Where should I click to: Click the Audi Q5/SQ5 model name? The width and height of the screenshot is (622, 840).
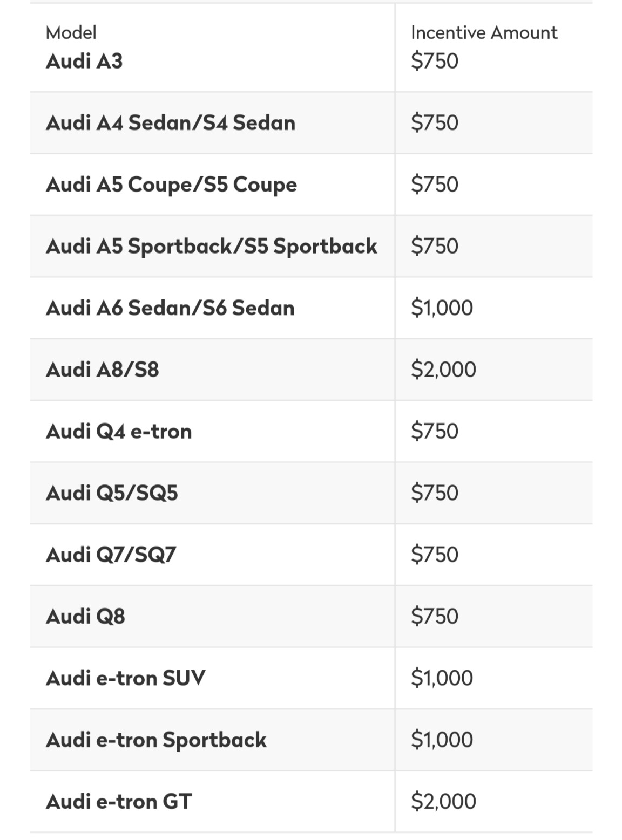(x=112, y=493)
